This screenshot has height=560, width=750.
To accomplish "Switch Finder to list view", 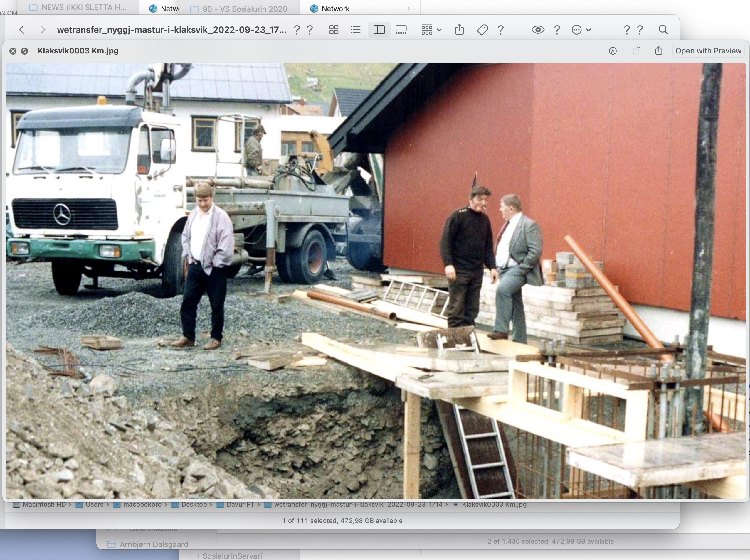I will click(355, 30).
